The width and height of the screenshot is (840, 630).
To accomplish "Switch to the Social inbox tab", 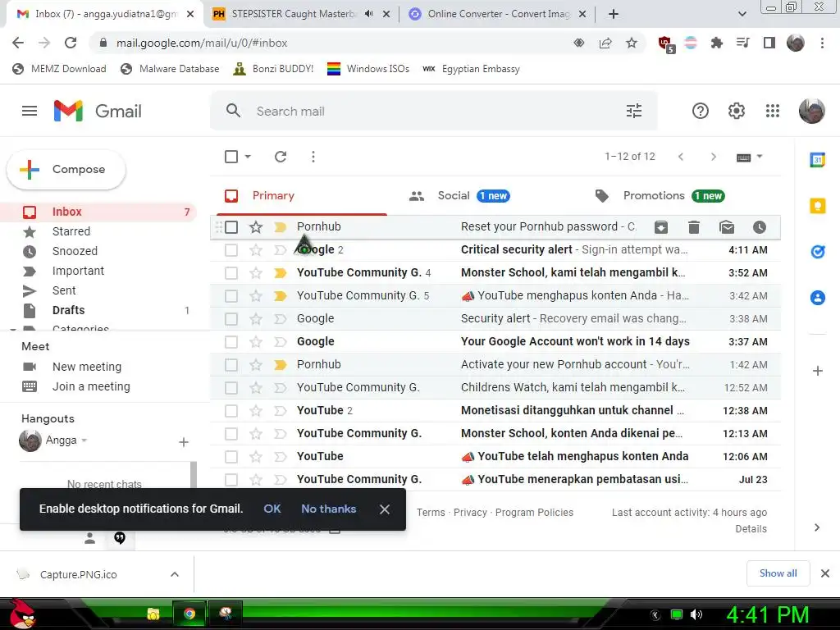I will (459, 195).
